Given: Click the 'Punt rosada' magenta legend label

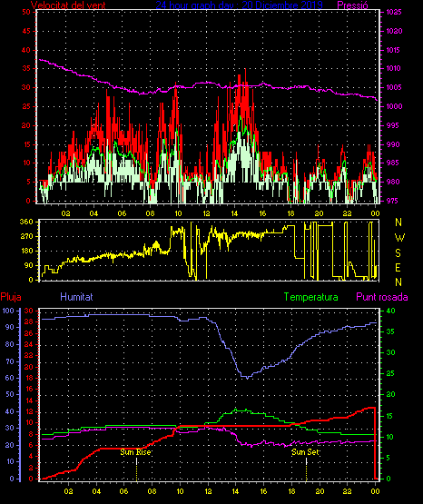Looking at the screenshot, I should coord(382,297).
